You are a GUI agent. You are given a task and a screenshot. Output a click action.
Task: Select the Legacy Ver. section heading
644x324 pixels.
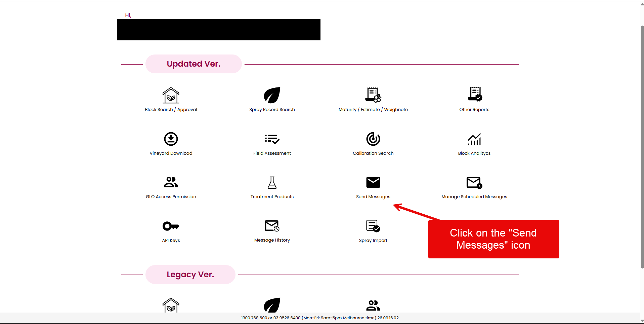coord(190,275)
